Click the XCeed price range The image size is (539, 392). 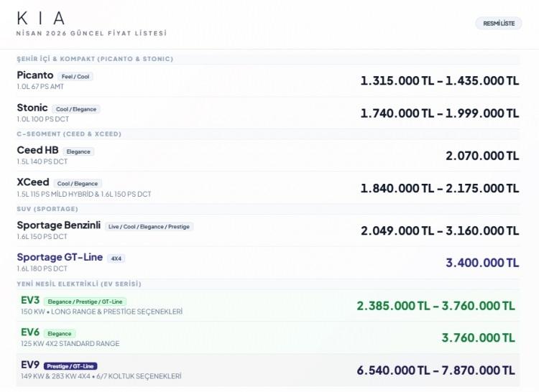pyautogui.click(x=439, y=188)
